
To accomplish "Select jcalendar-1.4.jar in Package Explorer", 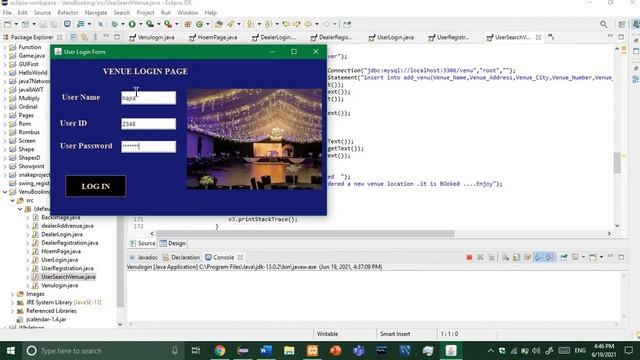I will (x=46, y=320).
